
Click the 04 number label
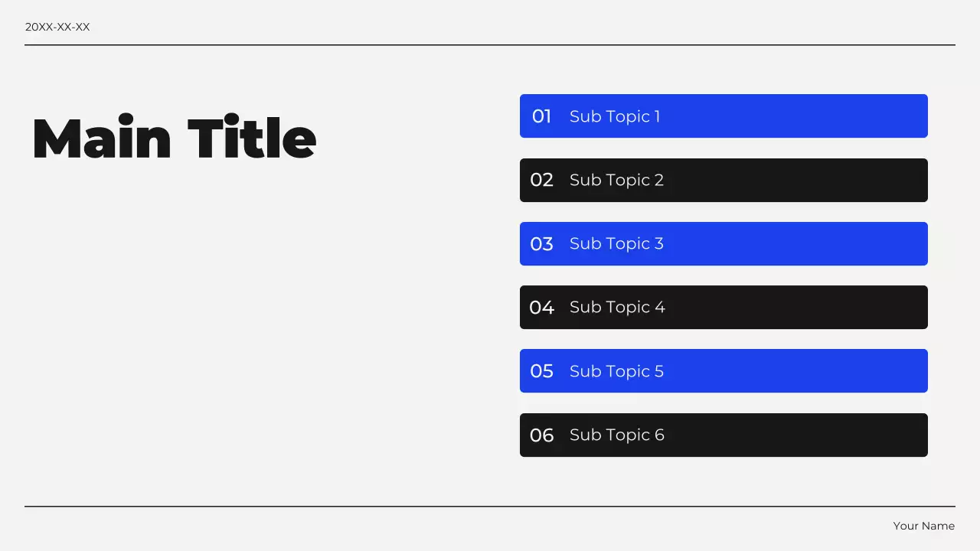click(541, 307)
